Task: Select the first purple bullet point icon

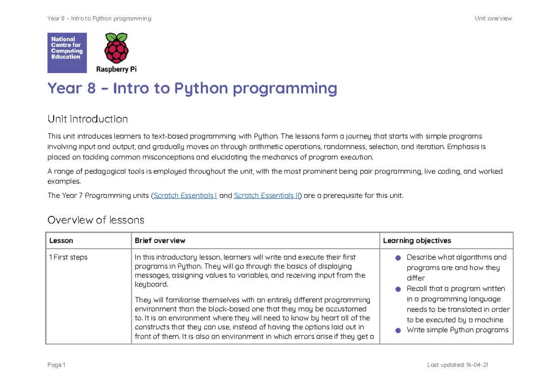Action: point(398,257)
